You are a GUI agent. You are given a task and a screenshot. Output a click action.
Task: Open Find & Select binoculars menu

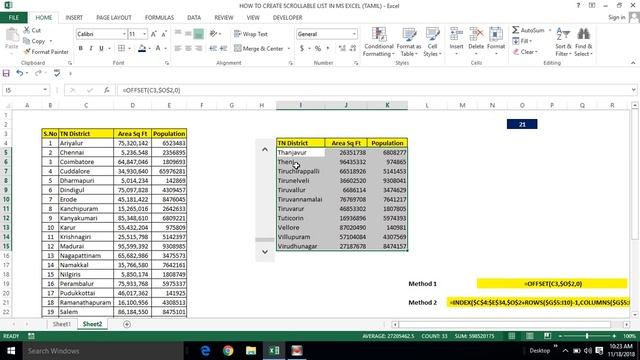[x=583, y=42]
